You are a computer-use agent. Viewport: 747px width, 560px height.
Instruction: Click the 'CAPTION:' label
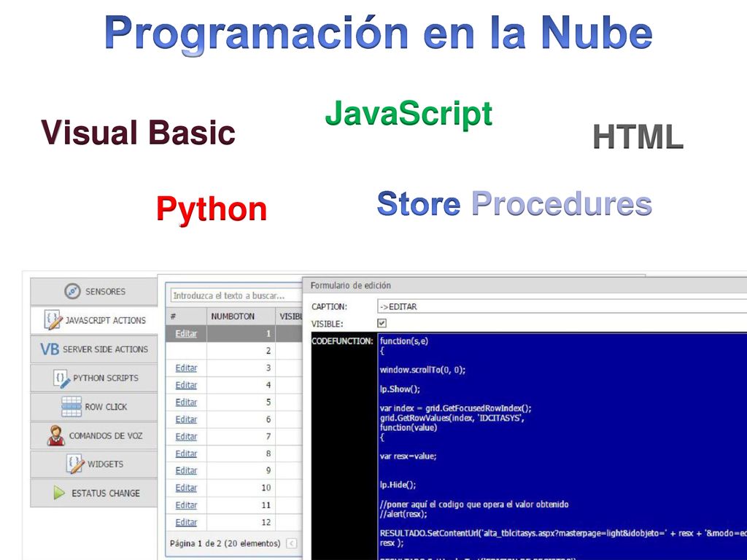[329, 307]
